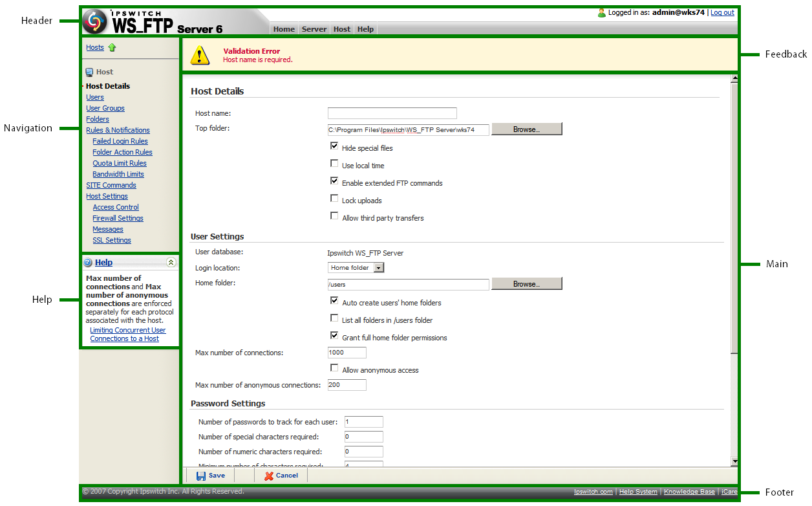This screenshot has width=812, height=506.
Task: Open Bandwidth Limits link
Action: [x=118, y=174]
